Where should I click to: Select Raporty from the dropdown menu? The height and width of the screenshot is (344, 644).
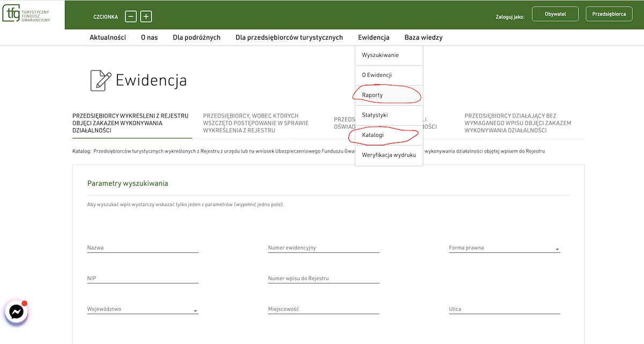(x=372, y=95)
